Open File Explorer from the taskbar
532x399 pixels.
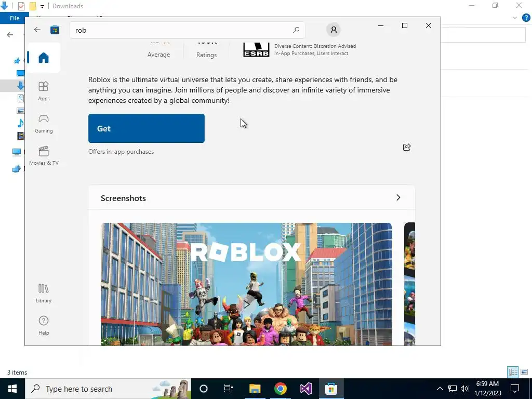pyautogui.click(x=255, y=389)
